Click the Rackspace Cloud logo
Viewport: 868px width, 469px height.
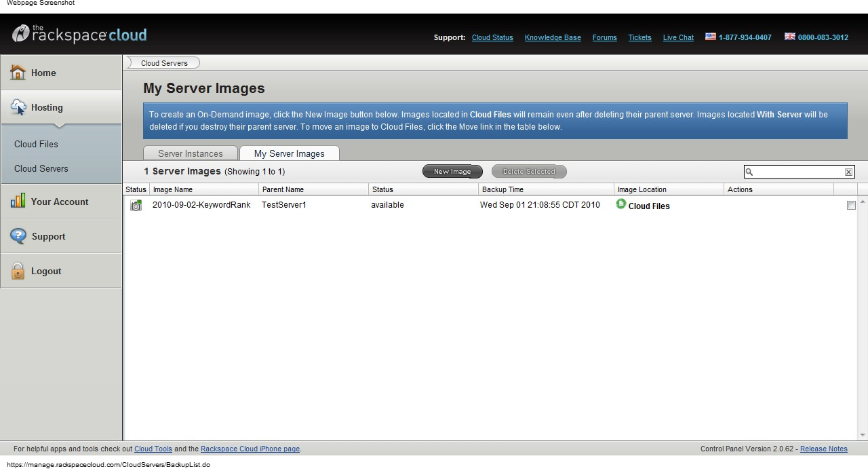tap(79, 34)
